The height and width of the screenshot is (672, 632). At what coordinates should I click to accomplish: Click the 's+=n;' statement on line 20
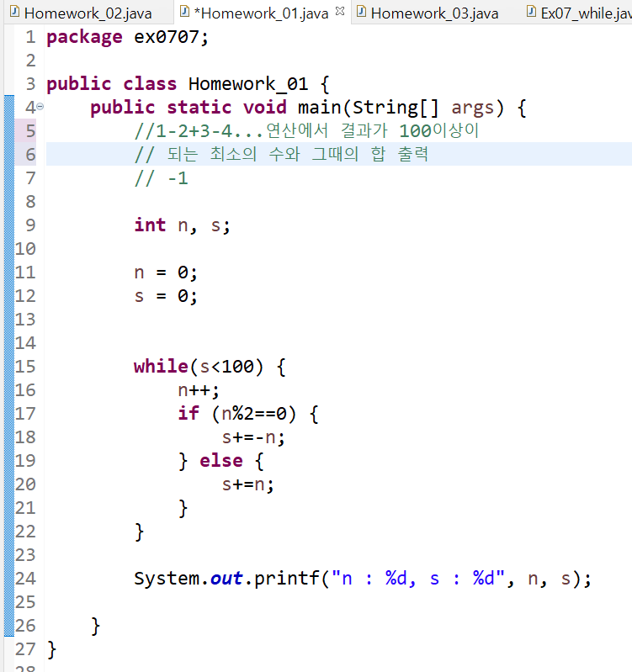[x=247, y=484]
